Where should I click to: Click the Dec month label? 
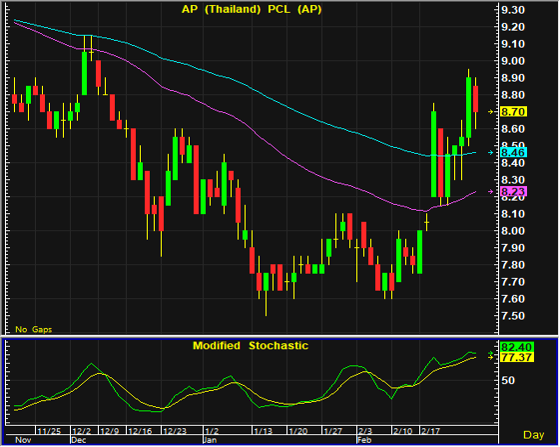[x=79, y=440]
